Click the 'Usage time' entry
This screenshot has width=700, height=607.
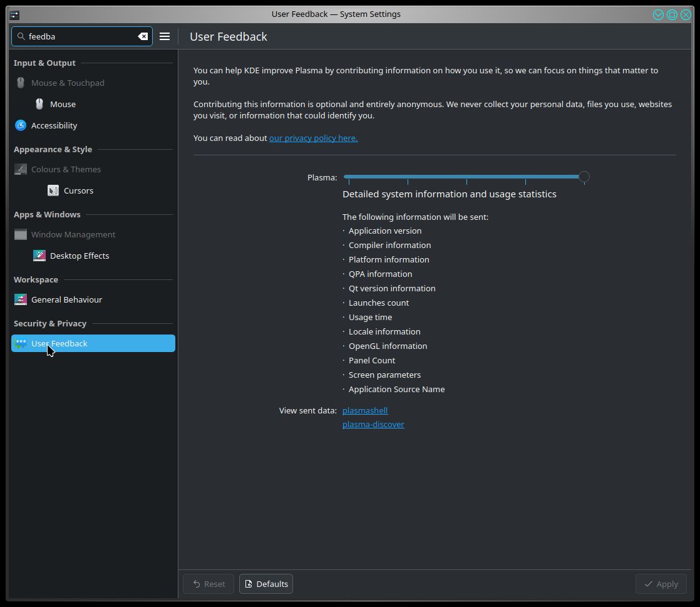click(370, 317)
